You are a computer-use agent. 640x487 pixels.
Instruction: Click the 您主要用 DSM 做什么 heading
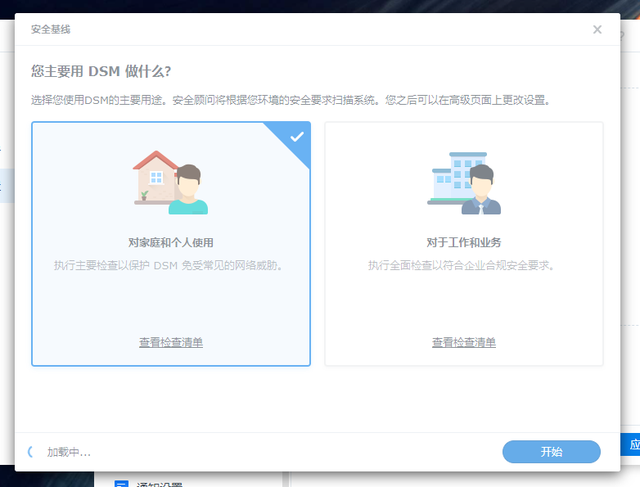click(101, 71)
